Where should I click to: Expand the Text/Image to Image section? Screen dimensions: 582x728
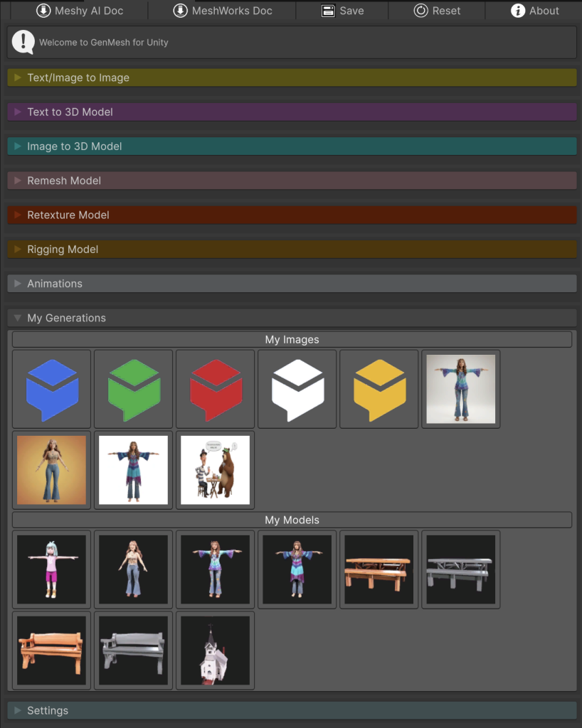tap(78, 77)
